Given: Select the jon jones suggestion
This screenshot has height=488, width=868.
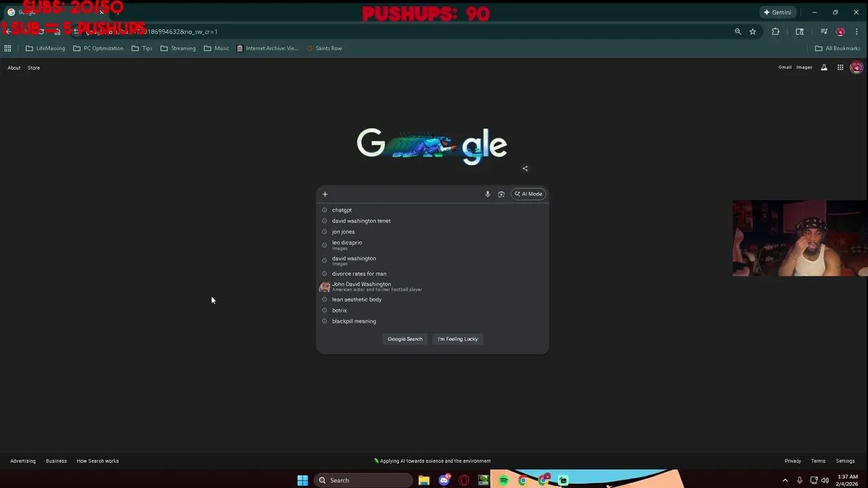Looking at the screenshot, I should [433, 232].
